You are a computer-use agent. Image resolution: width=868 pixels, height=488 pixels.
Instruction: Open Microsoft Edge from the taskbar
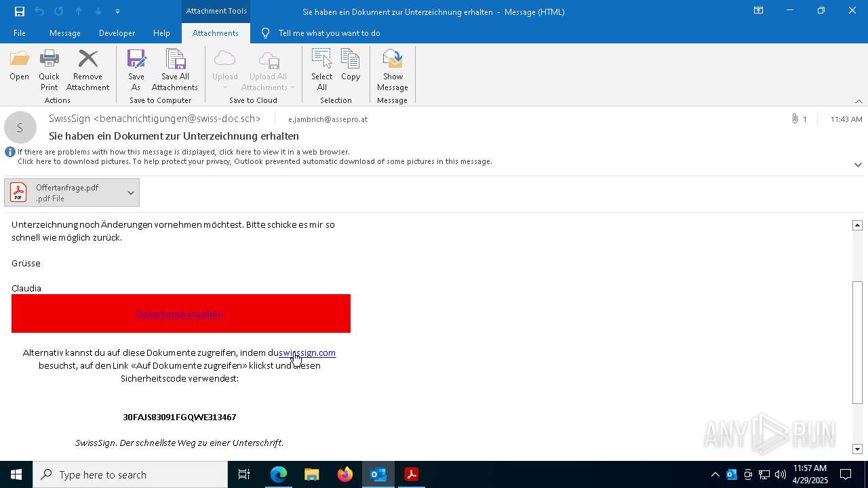tap(279, 474)
